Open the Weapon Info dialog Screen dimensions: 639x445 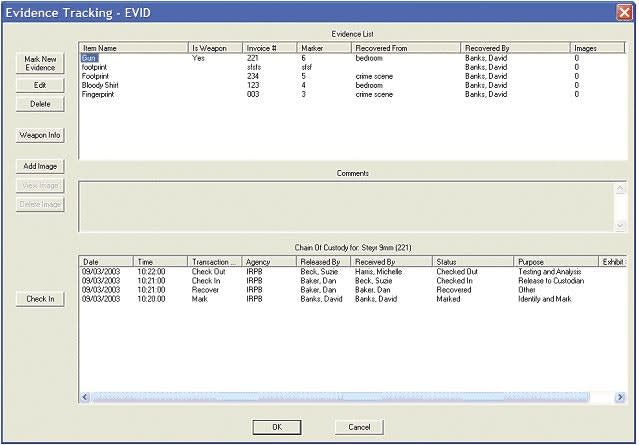pyautogui.click(x=40, y=134)
